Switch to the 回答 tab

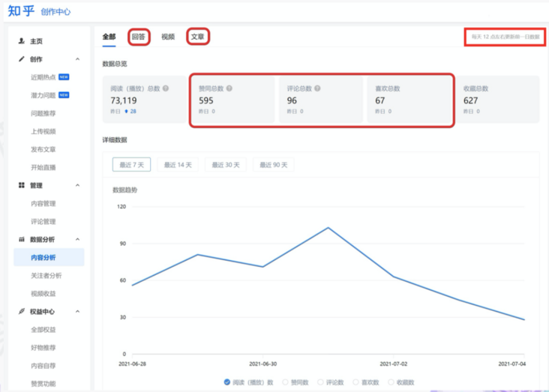(x=139, y=37)
